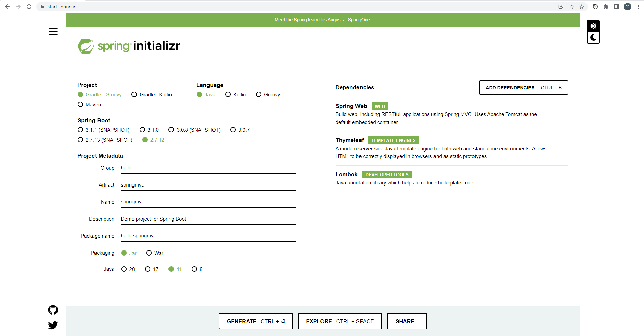644x336 pixels.
Task: Select the Lombok dependency entry
Action: tap(452, 178)
